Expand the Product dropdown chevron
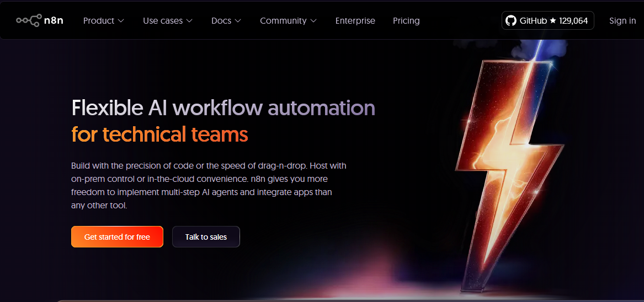 coord(121,21)
